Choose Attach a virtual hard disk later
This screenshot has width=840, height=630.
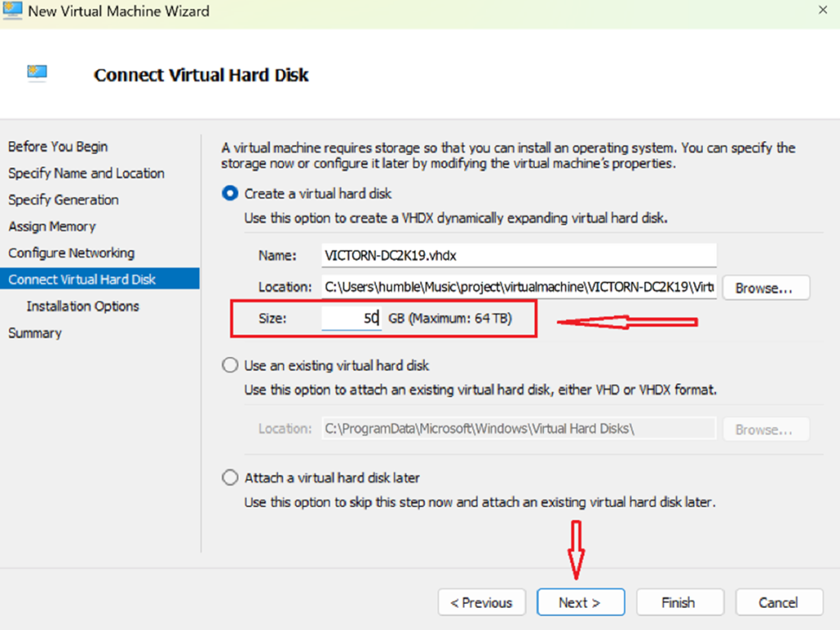[x=231, y=477]
